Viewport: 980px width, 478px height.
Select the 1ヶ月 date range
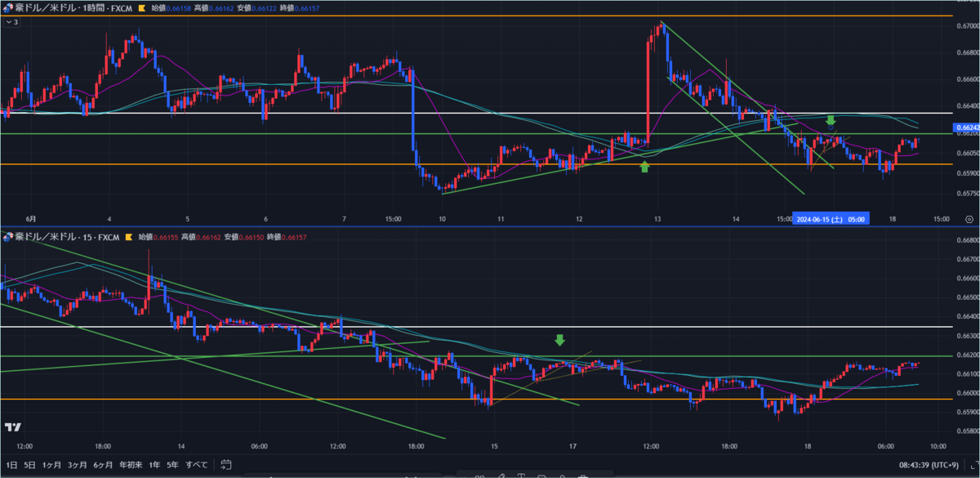pyautogui.click(x=51, y=465)
